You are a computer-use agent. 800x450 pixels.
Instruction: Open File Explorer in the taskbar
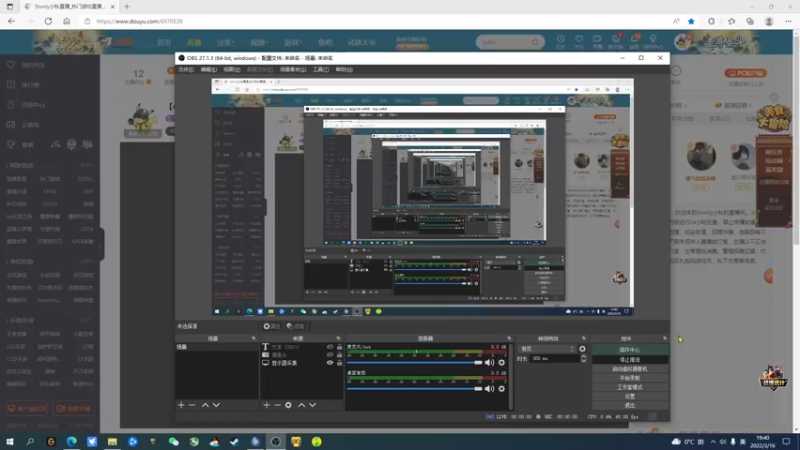click(x=112, y=442)
